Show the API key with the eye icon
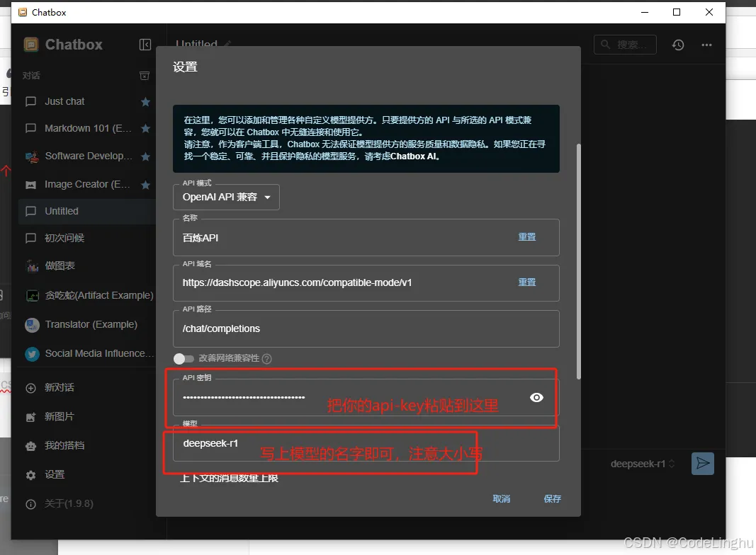The width and height of the screenshot is (756, 555). click(x=536, y=397)
